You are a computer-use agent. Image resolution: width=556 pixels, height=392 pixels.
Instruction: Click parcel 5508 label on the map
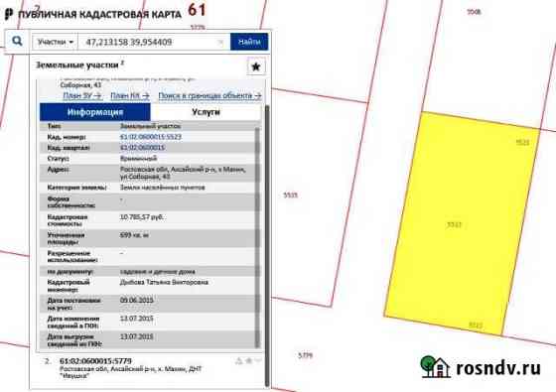[x=474, y=12]
